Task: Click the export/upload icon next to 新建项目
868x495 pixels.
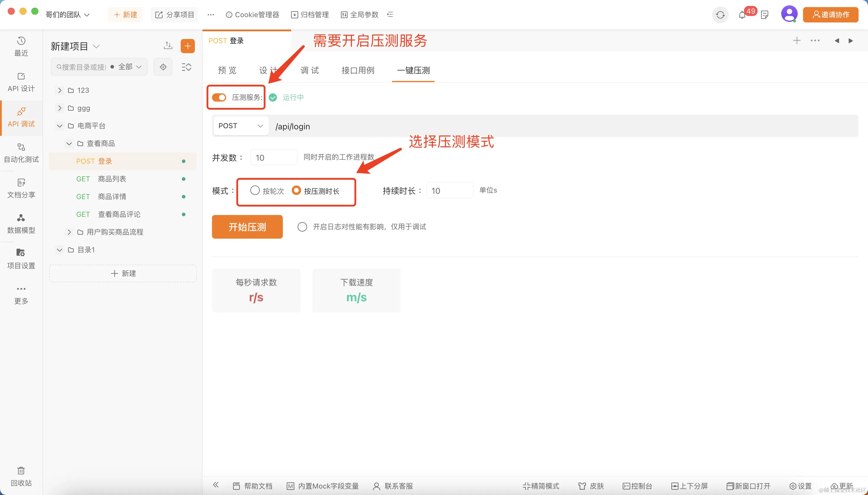Action: (x=168, y=45)
